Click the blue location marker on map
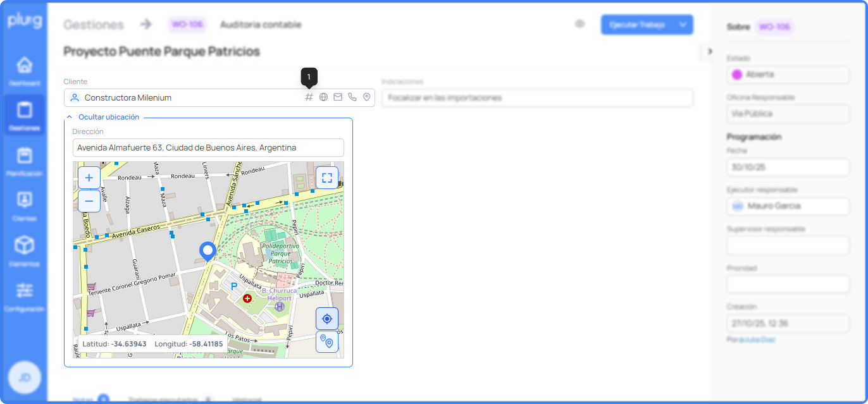 pyautogui.click(x=208, y=252)
